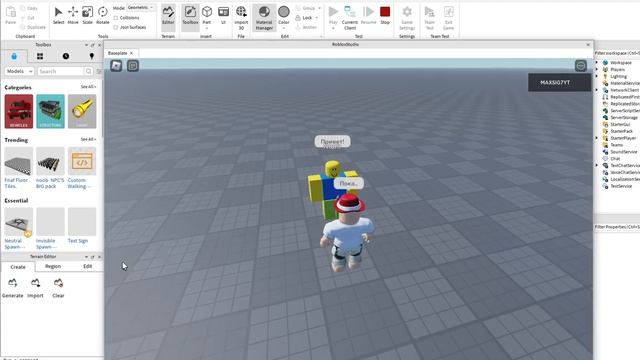The height and width of the screenshot is (360, 640).
Task: Open the Color dropdown arrow
Action: tap(284, 28)
